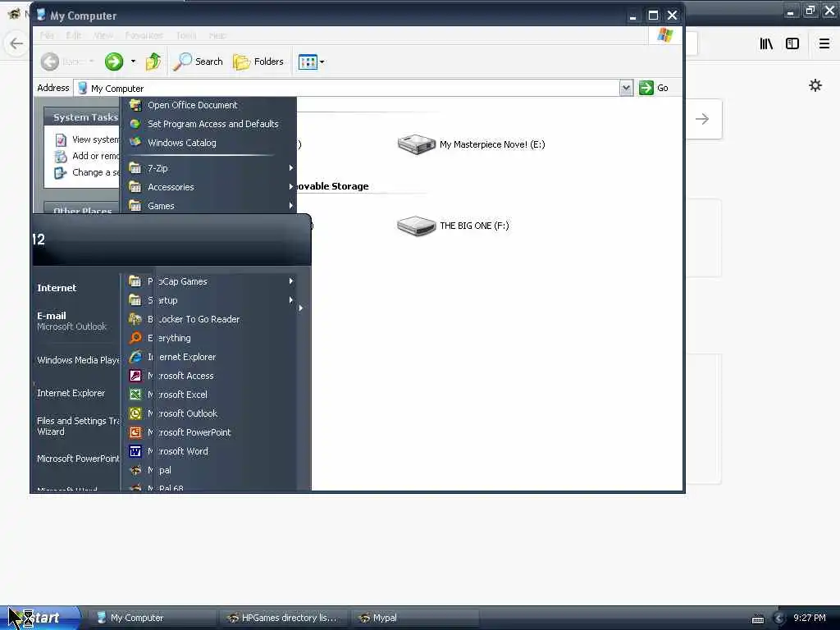840x630 pixels.
Task: Switch to Mypal taskbar button
Action: pos(415,618)
